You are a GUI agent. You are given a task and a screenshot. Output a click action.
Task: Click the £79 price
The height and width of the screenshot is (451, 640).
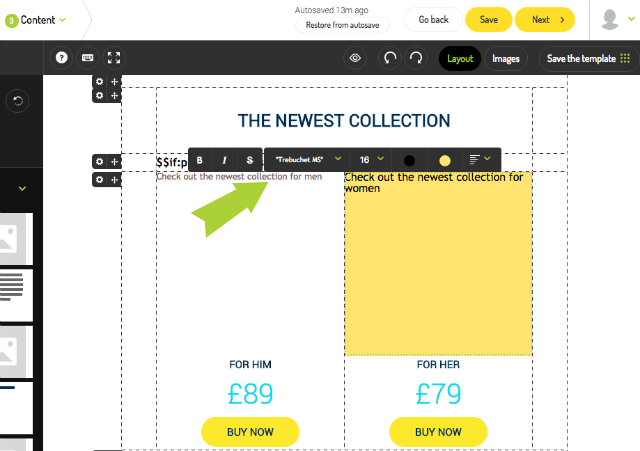438,394
